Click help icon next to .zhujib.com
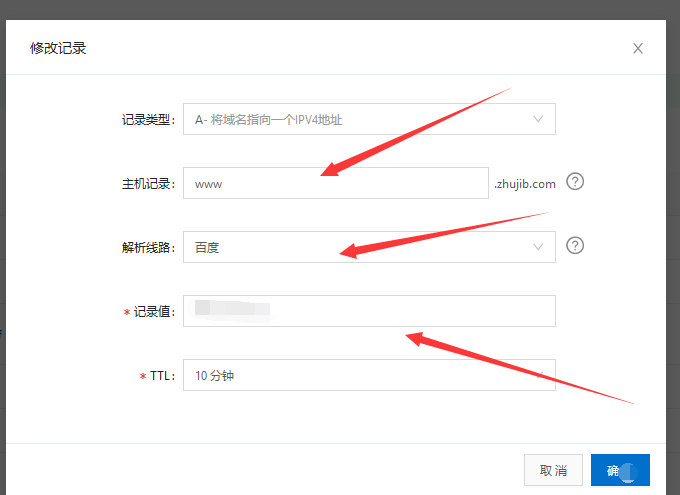The height and width of the screenshot is (495, 680). coord(575,181)
